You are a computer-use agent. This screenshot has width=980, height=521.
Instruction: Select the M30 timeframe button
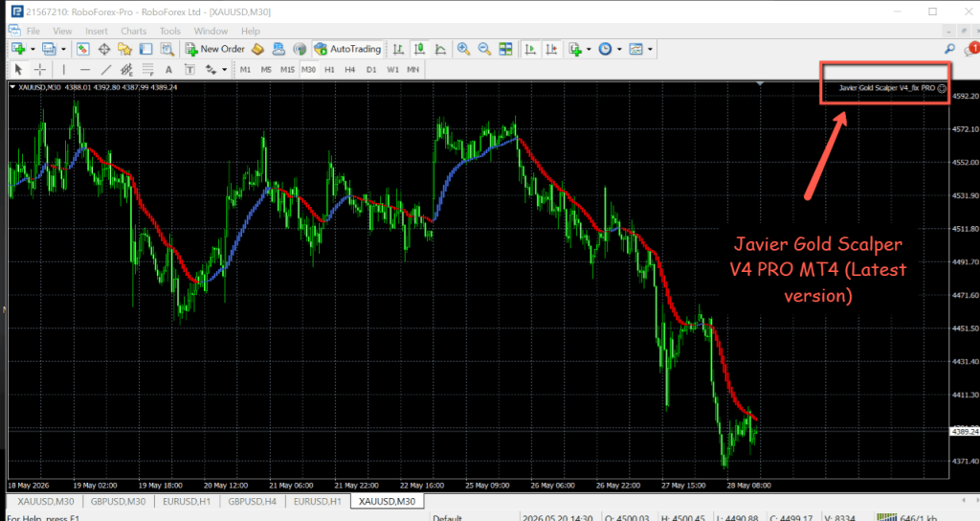click(309, 69)
